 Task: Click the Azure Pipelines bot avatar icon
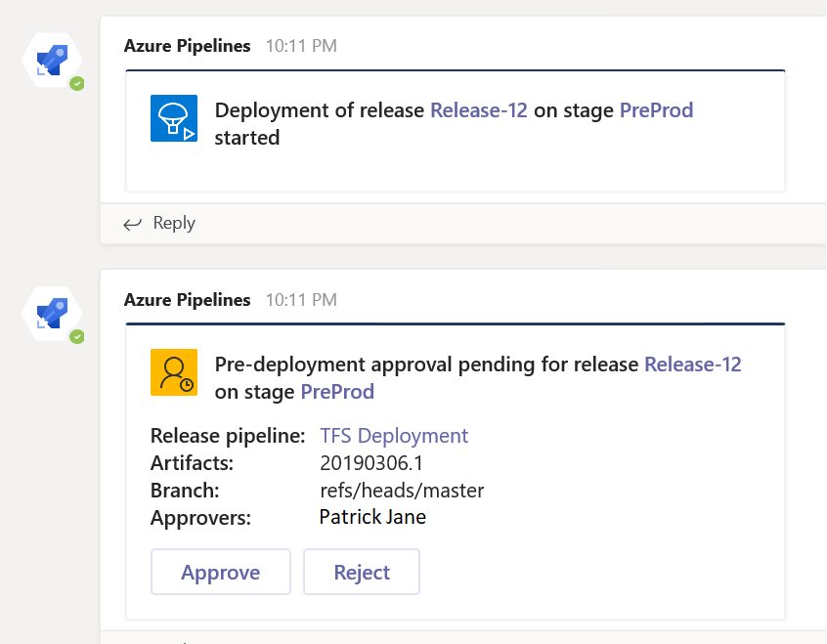(x=51, y=60)
